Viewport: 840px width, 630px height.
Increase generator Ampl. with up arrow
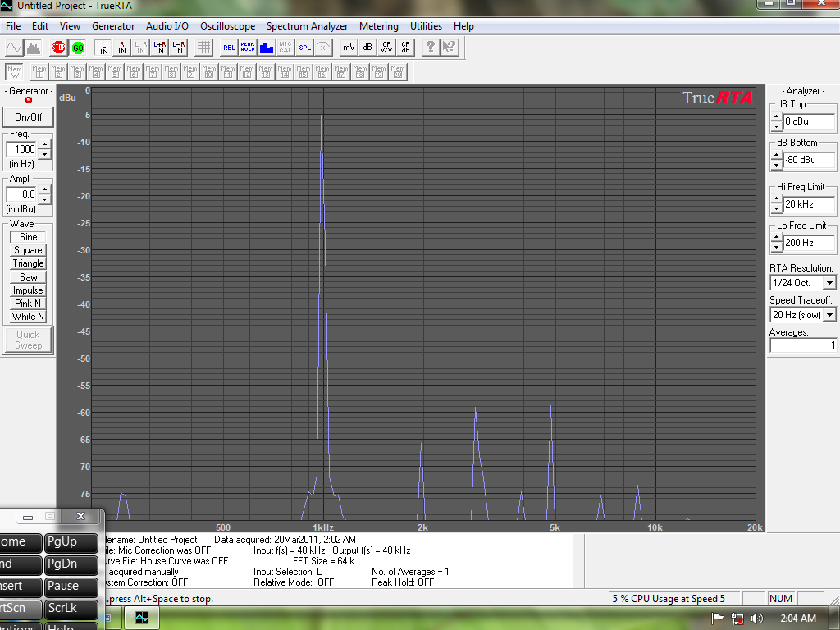coord(45,189)
